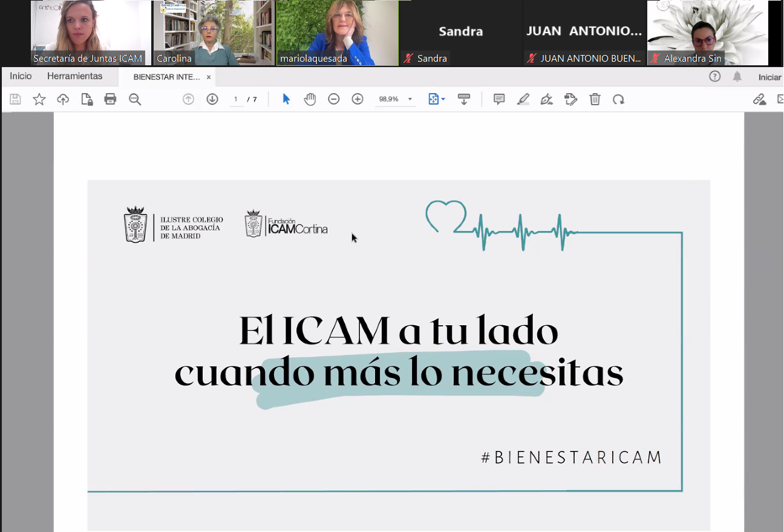784x532 pixels.
Task: Select Secretaría de Juntas ICAM video tile
Action: pos(91,33)
